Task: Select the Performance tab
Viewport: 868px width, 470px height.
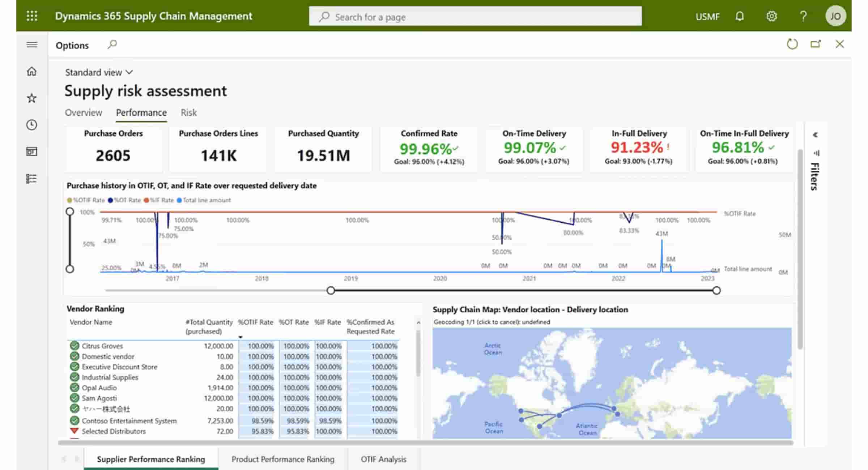Action: [141, 112]
